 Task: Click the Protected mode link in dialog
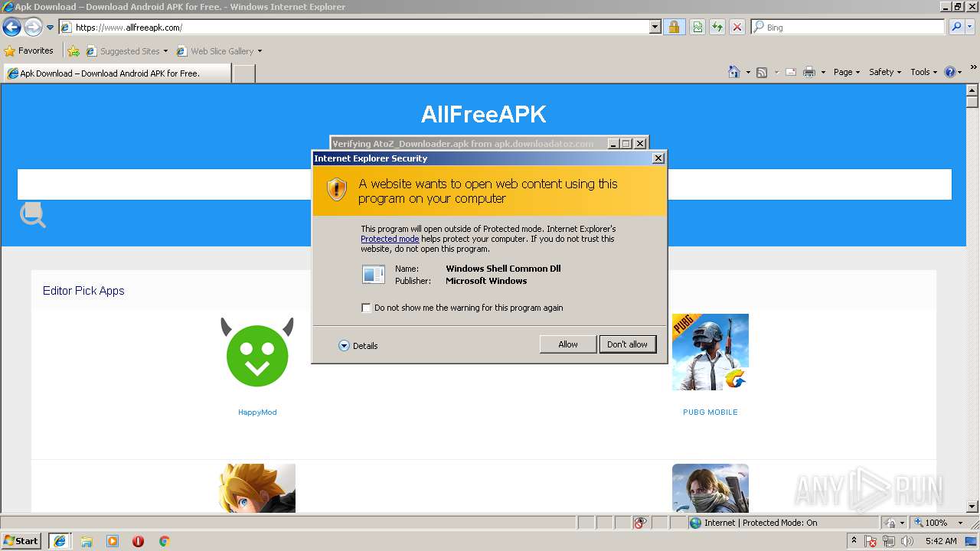coord(390,239)
